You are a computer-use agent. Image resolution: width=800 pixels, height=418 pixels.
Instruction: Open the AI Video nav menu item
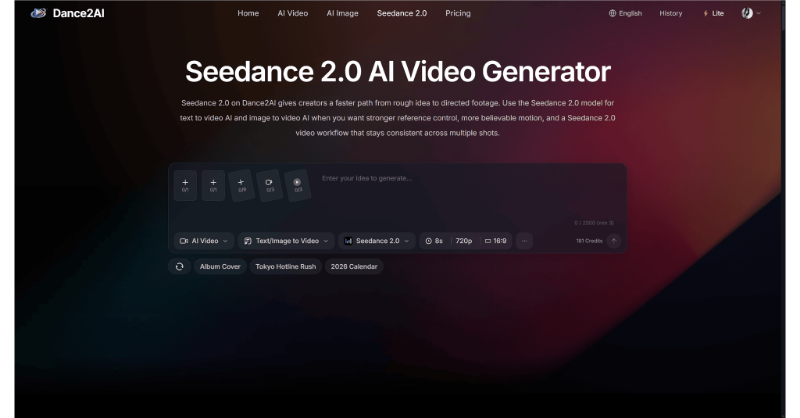293,13
